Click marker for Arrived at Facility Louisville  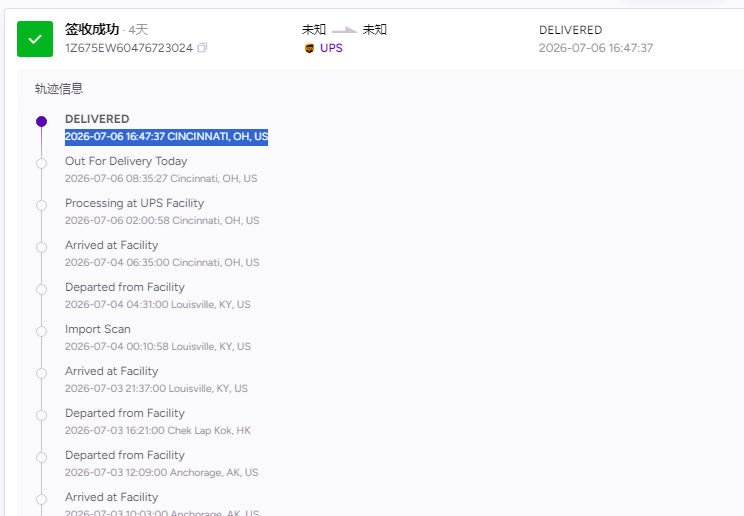pyautogui.click(x=42, y=374)
